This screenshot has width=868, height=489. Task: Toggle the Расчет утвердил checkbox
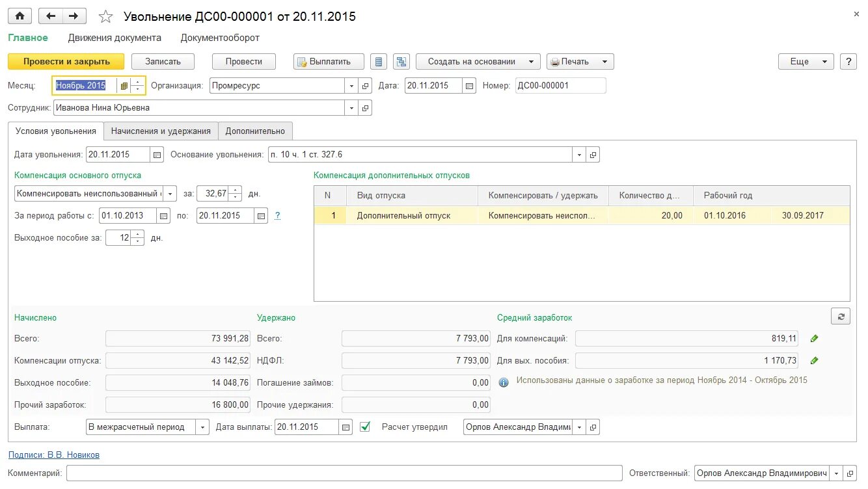coord(365,427)
